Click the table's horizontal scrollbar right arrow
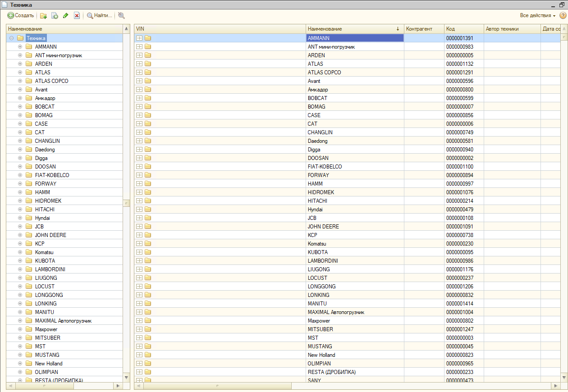This screenshot has width=568, height=392. pos(555,386)
